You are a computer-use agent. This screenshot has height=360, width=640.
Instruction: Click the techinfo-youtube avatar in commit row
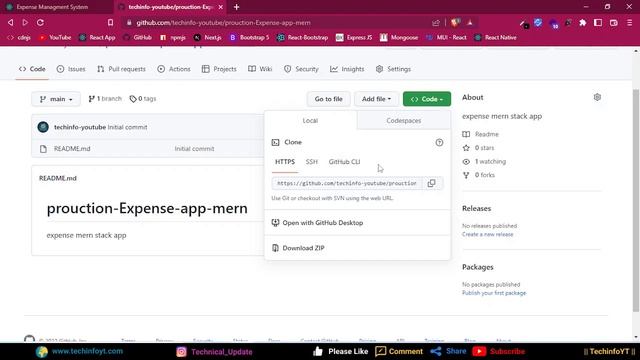[43, 127]
